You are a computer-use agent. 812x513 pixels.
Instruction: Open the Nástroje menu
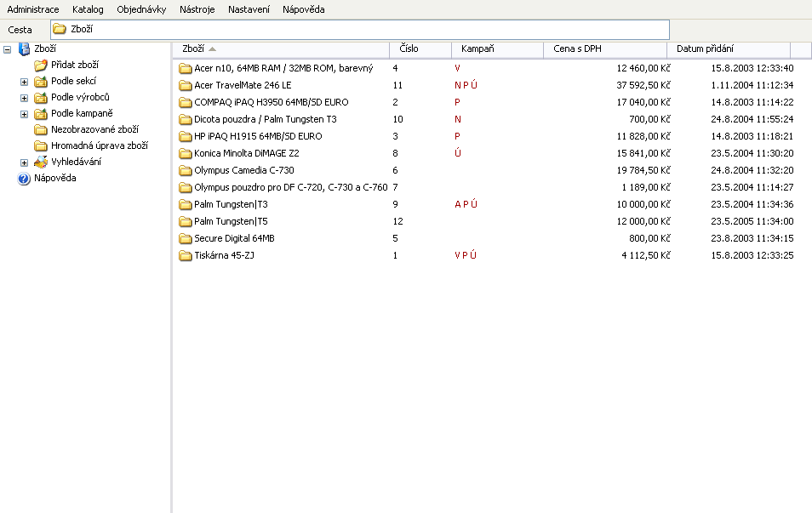(x=197, y=9)
